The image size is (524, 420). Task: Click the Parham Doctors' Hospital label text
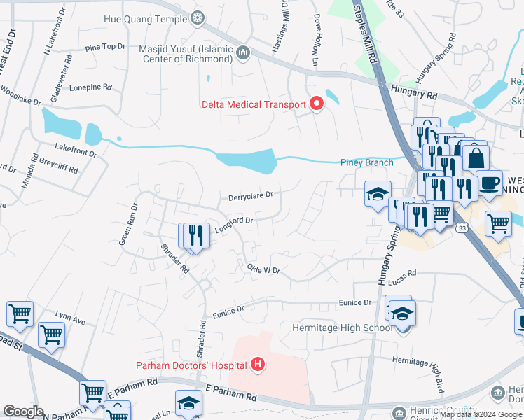point(191,365)
